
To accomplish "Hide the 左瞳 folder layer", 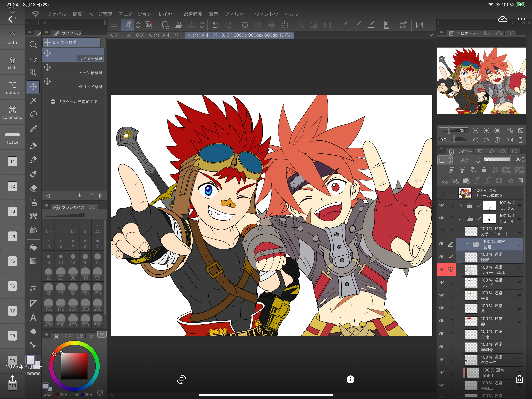I will click(x=442, y=244).
